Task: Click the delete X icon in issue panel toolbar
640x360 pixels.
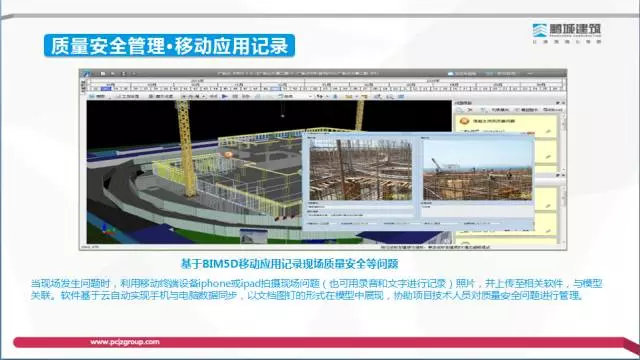Action: [x=471, y=110]
